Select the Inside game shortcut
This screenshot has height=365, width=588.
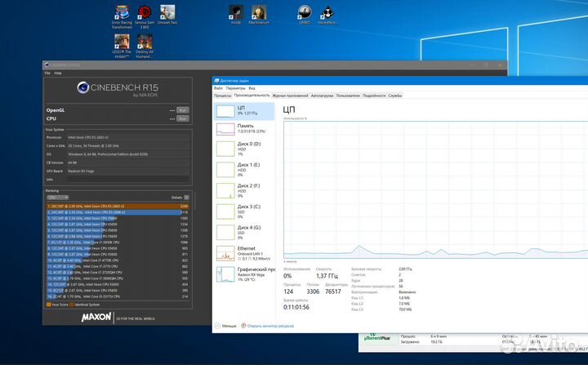coord(236,15)
